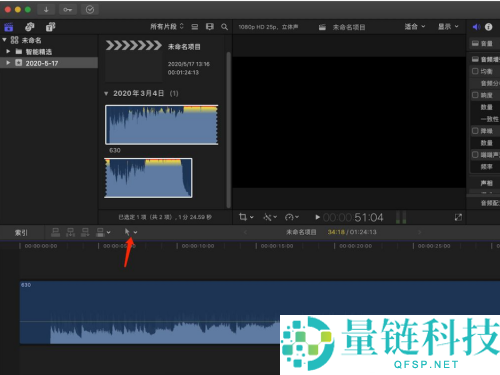This screenshot has height=375, width=500.
Task: Select the 未命名 library row
Action: (x=49, y=40)
